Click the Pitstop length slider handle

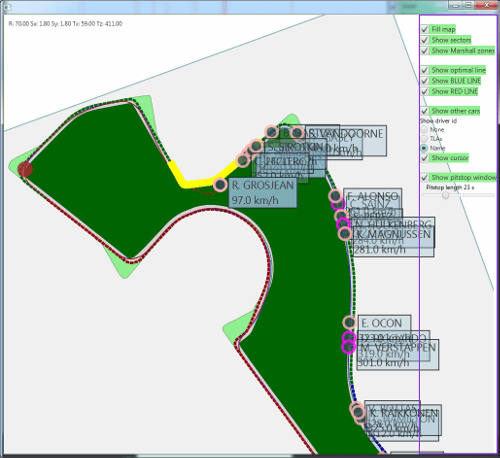tap(445, 195)
